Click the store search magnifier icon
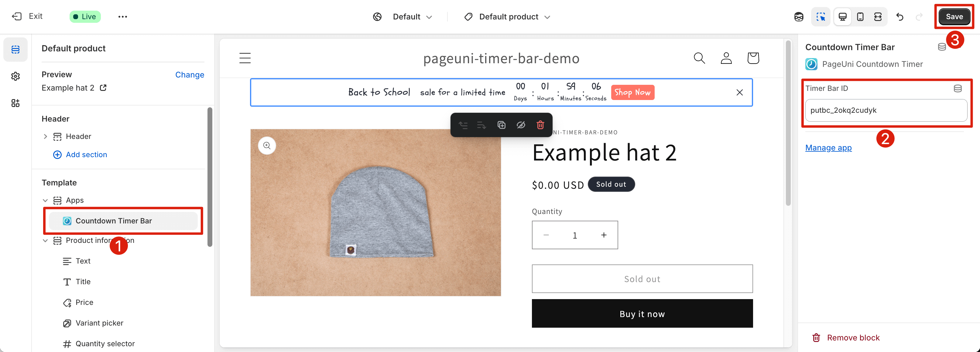Viewport: 980px width, 352px height. coord(699,58)
